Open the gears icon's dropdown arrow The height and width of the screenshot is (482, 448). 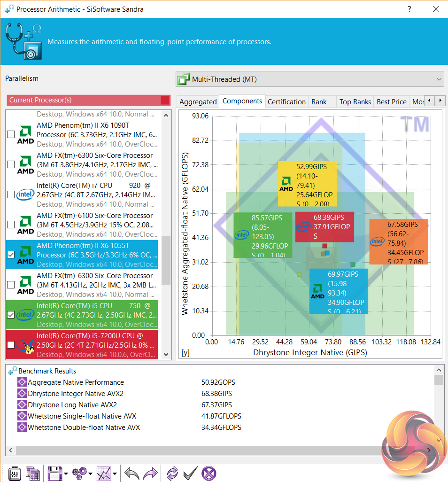[90, 474]
